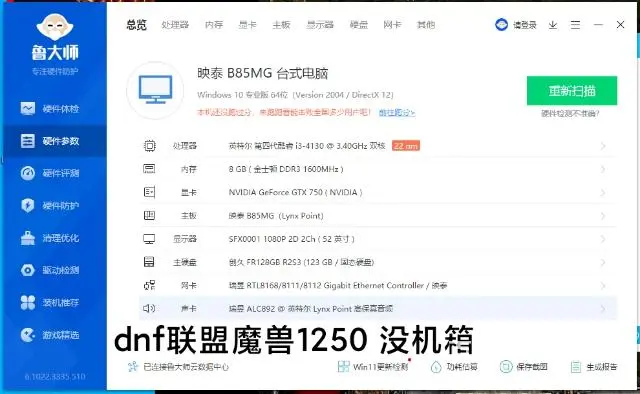
Task: Click the Windows 10 version text
Action: coord(295,95)
